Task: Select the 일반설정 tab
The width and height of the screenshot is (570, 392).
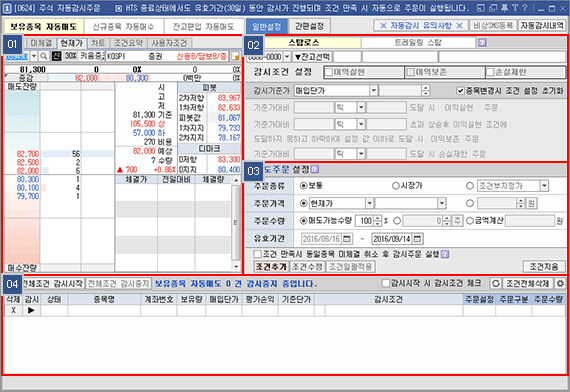Action: 267,26
